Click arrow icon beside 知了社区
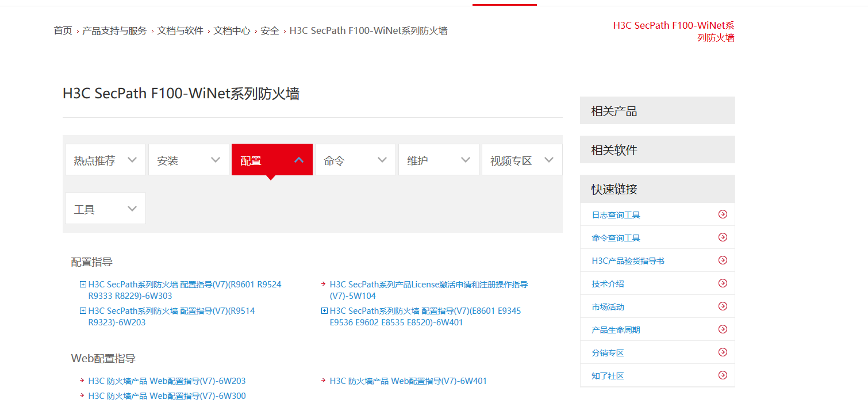This screenshot has width=868, height=411. (x=723, y=375)
